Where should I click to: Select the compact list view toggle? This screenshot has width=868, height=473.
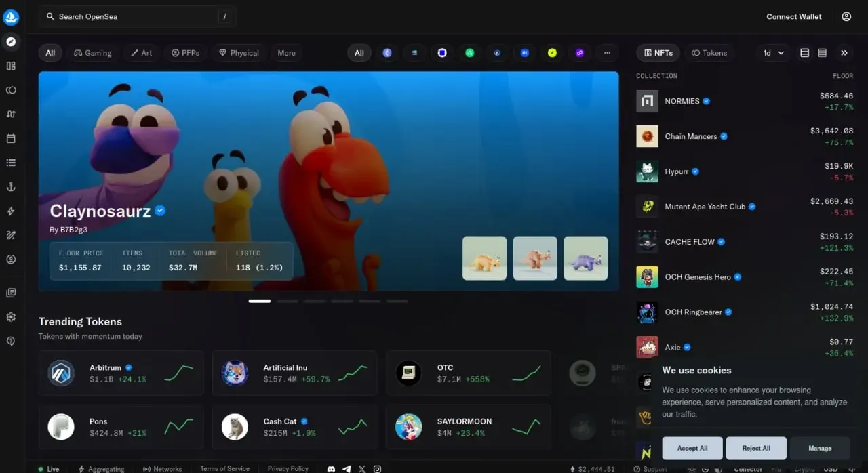click(x=823, y=53)
